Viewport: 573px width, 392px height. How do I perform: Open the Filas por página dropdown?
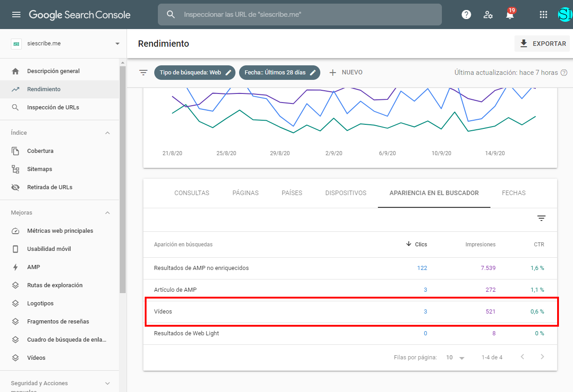tap(455, 358)
